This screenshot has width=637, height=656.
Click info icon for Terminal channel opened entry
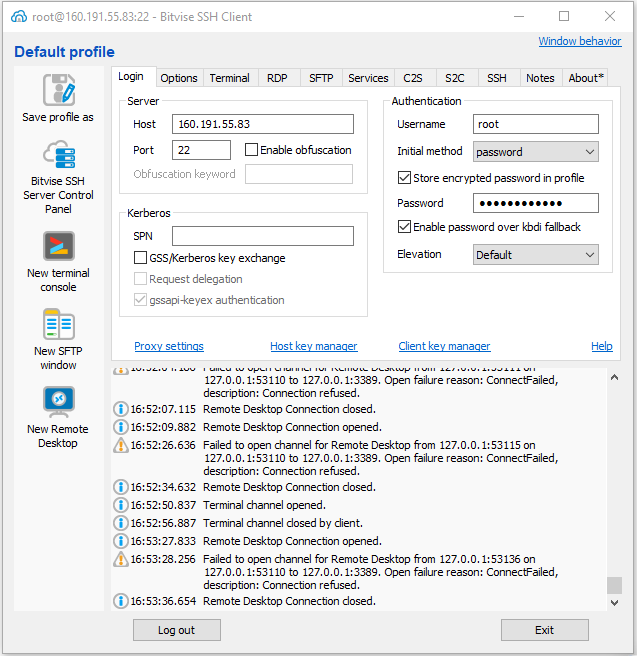click(121, 505)
